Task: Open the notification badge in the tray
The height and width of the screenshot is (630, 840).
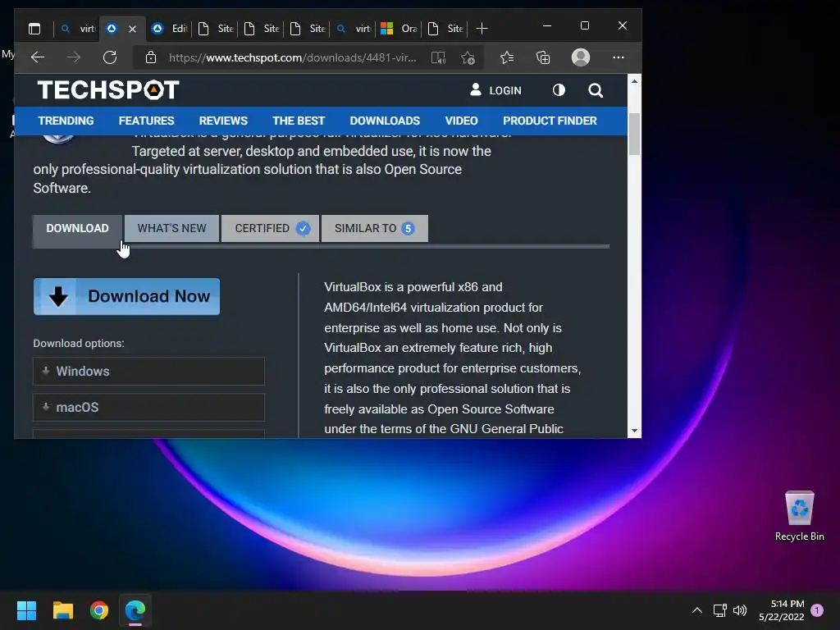Action: tap(817, 610)
